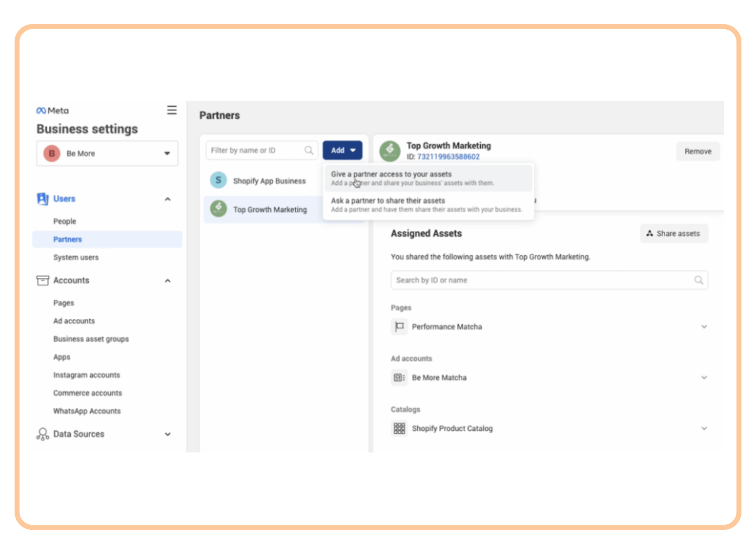Click the Performance Matcha page flag icon

tap(399, 326)
